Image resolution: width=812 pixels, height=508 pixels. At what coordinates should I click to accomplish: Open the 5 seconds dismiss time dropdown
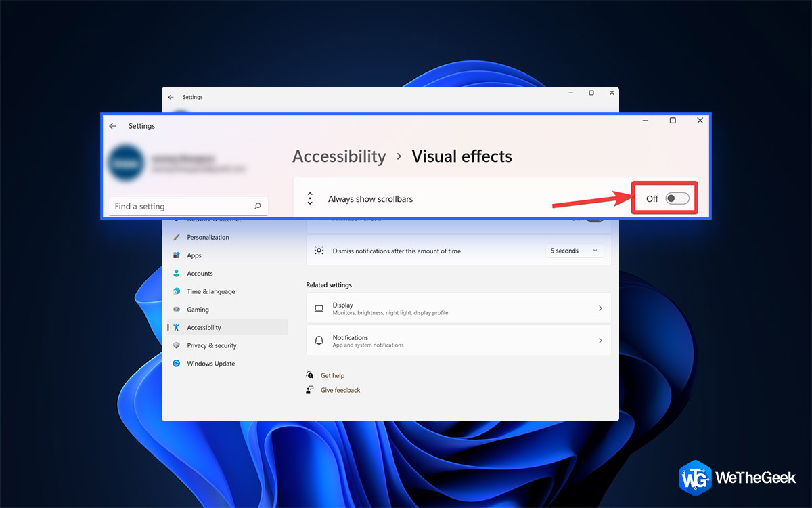click(x=574, y=251)
